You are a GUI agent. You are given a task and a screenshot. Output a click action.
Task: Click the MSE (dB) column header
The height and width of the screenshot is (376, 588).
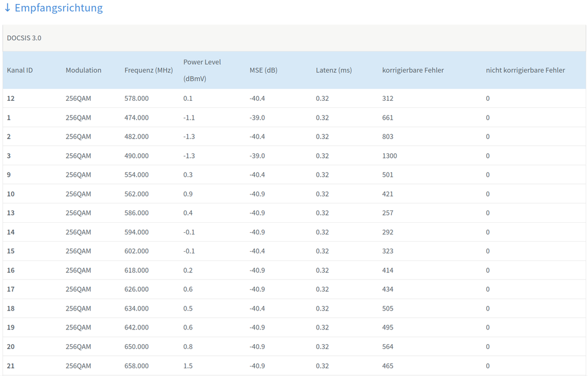pyautogui.click(x=263, y=70)
